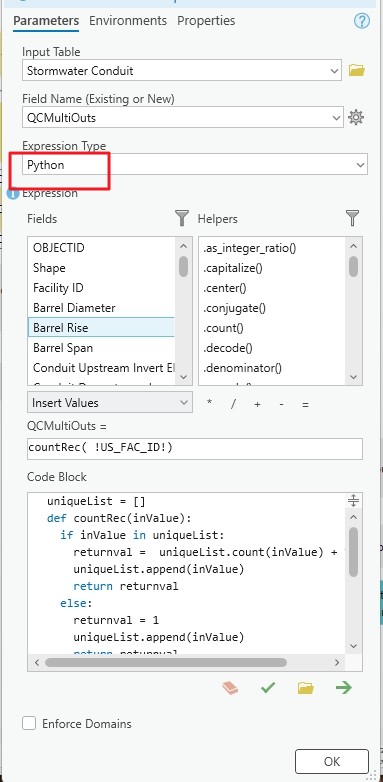383x782 pixels.
Task: Select Barrel Span field
Action: pyautogui.click(x=102, y=348)
